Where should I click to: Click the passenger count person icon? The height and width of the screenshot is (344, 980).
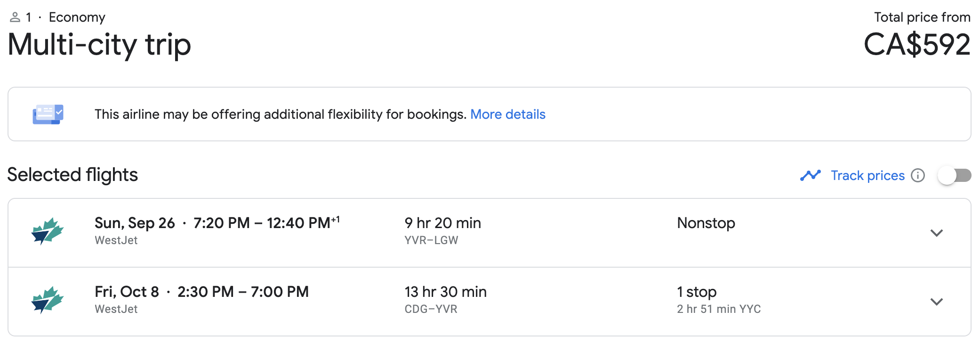(15, 17)
